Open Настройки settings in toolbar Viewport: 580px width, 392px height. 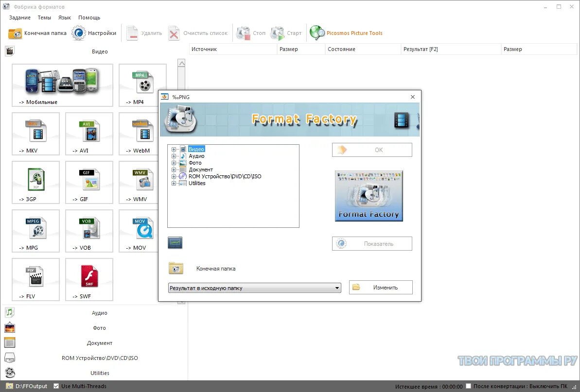point(94,33)
